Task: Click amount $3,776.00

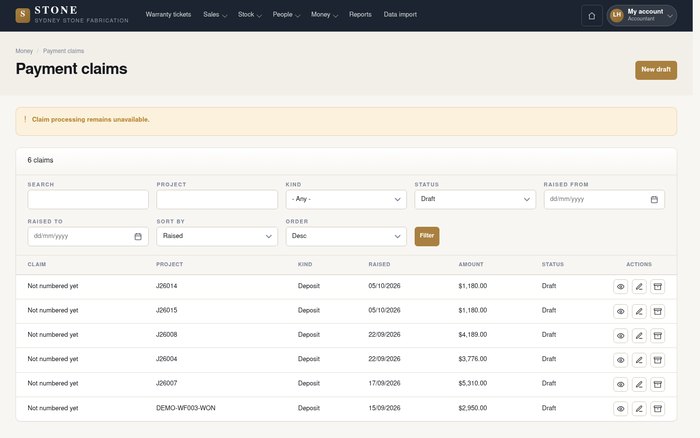Action: [472, 359]
